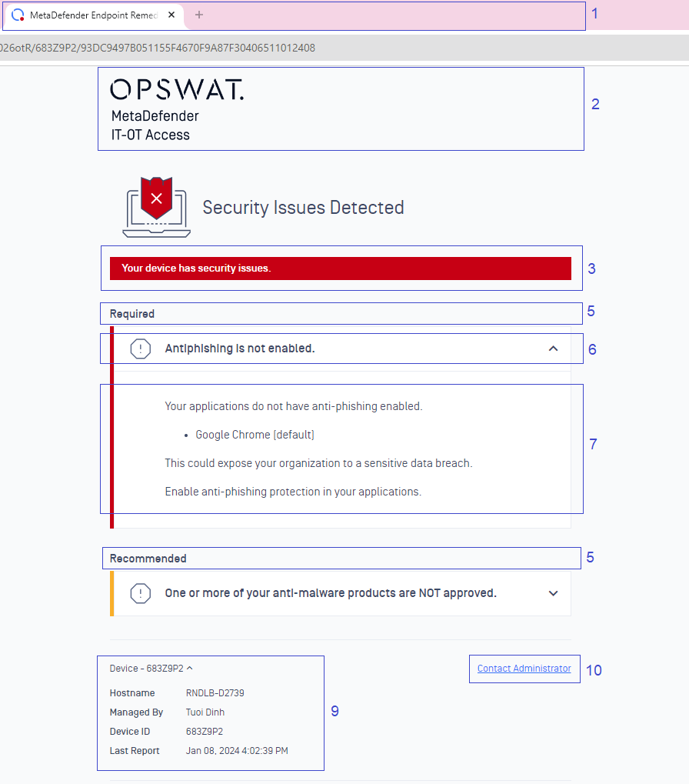Viewport: 689px width, 784px height.
Task: Click the anti-malware warning exclamation icon
Action: tap(141, 593)
